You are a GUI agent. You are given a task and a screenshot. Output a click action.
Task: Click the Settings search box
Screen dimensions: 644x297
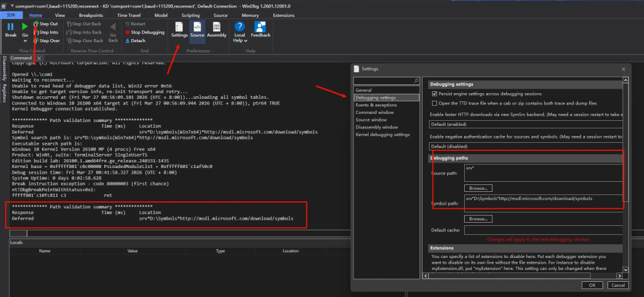point(383,81)
